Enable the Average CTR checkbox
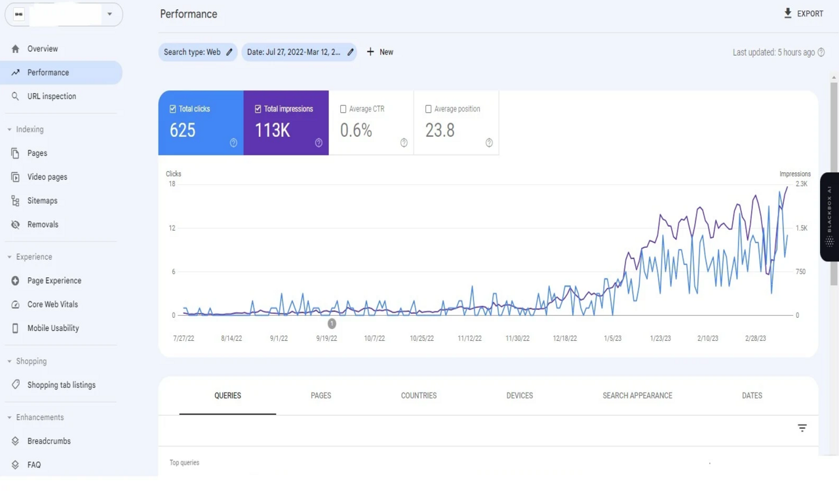Image resolution: width=839 pixels, height=504 pixels. pyautogui.click(x=343, y=109)
